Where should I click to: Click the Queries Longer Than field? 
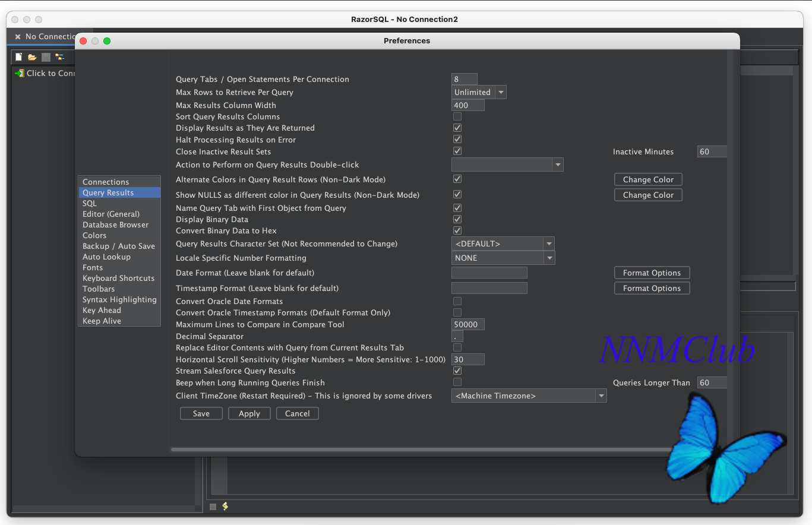click(712, 382)
